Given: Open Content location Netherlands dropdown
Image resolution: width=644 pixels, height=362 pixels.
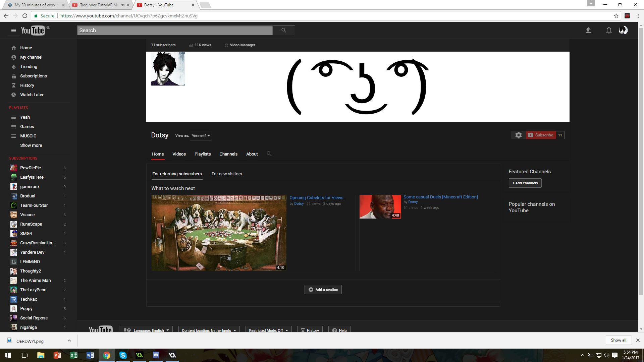Looking at the screenshot, I should coord(209,330).
